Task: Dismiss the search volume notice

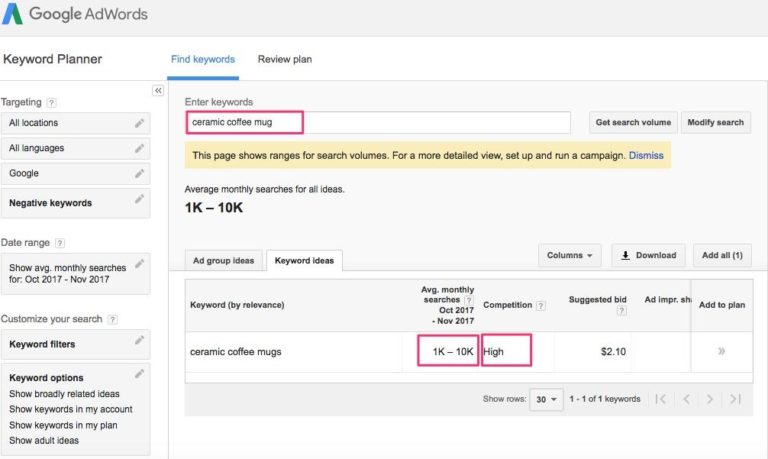Action: click(645, 156)
